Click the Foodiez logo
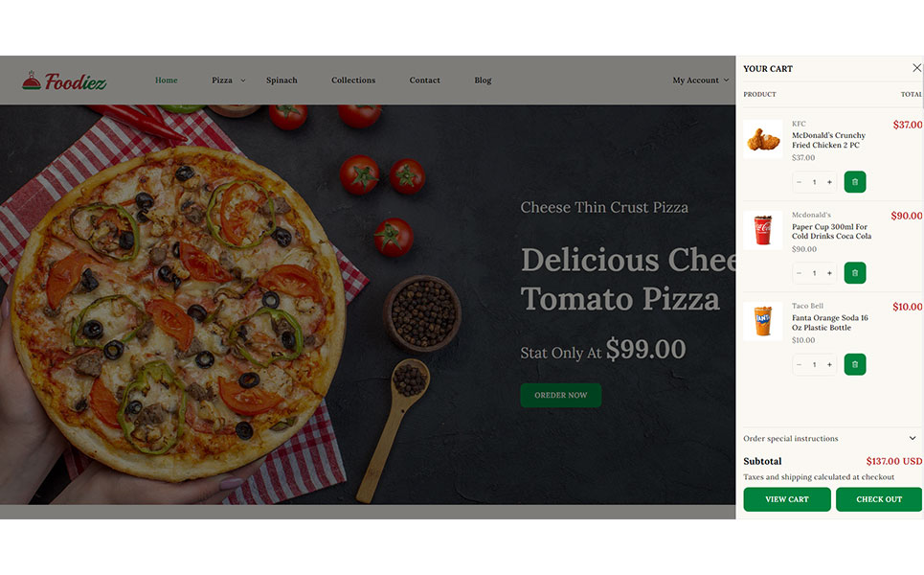 click(64, 80)
